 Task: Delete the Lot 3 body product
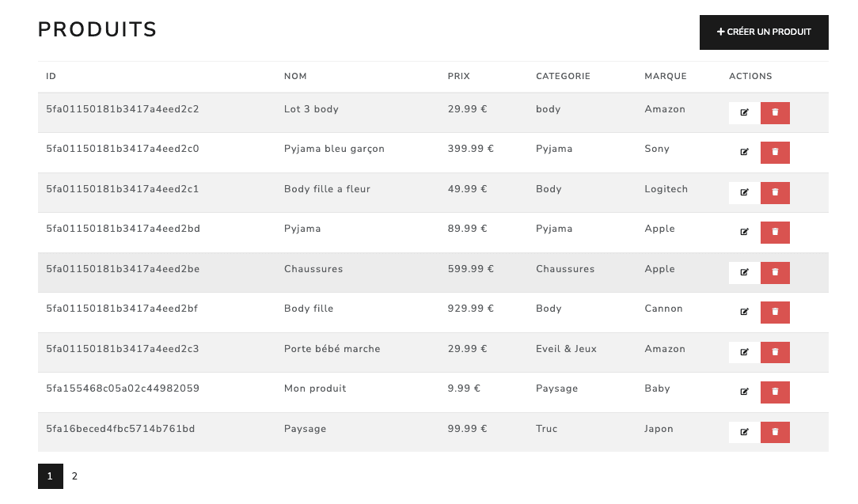tap(775, 112)
